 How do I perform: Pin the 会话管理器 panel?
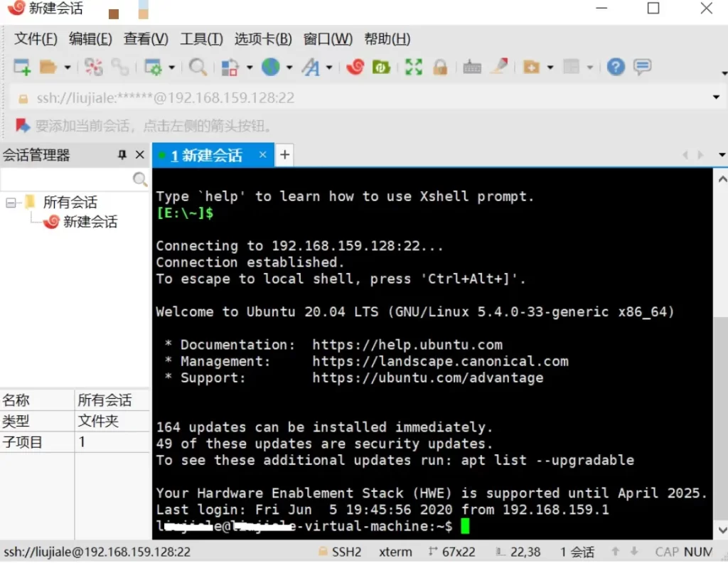pyautogui.click(x=122, y=154)
